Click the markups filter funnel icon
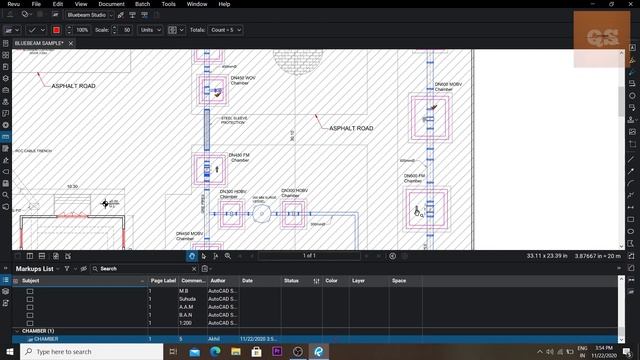Image resolution: width=640 pixels, height=360 pixels. 67,269
